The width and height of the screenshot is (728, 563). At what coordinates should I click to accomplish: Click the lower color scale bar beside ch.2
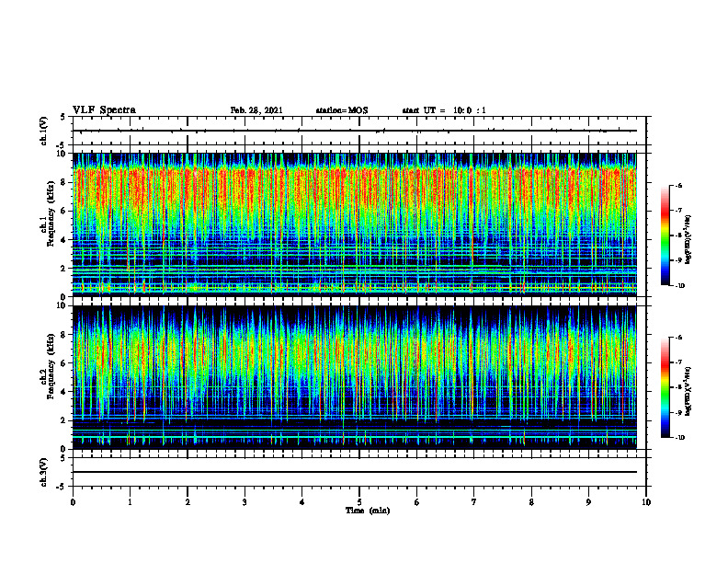tap(665, 387)
